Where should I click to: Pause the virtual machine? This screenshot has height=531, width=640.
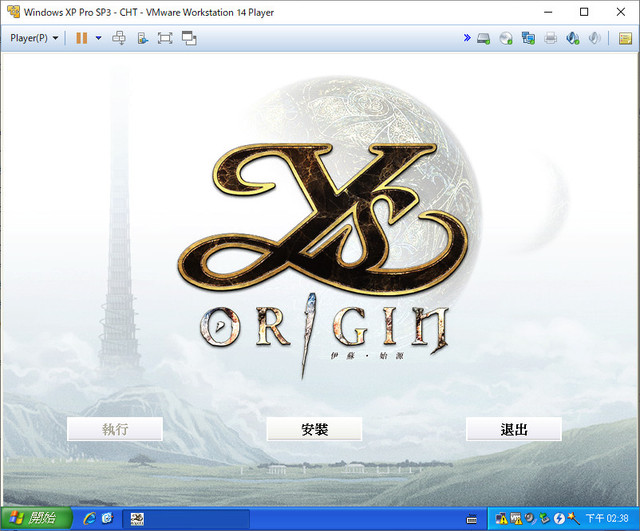[x=82, y=38]
